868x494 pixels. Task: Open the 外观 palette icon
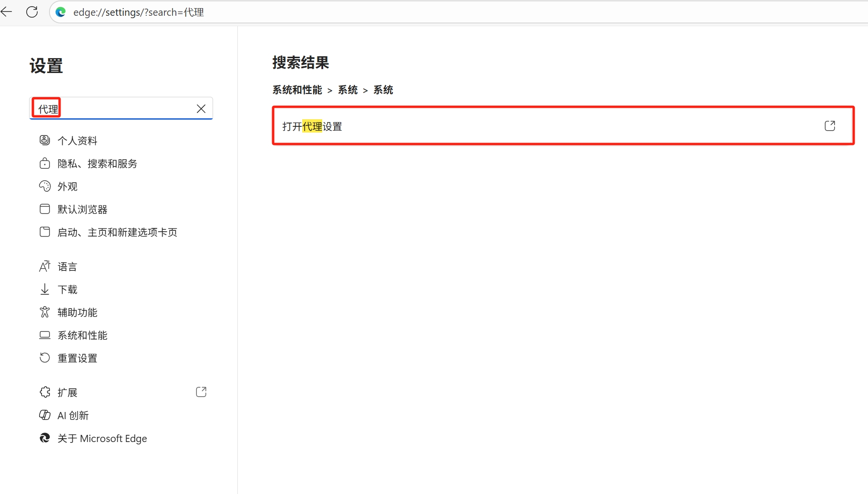coord(45,186)
